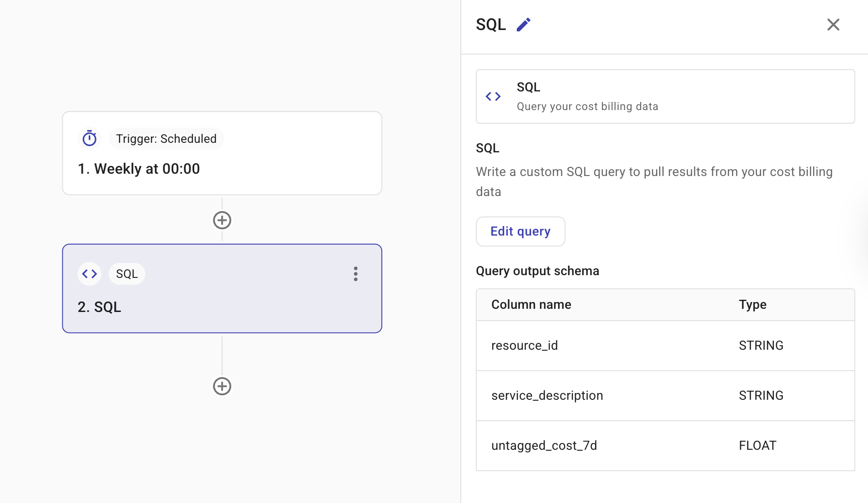The image size is (868, 503).
Task: Add a new step after the SQL node
Action: pyautogui.click(x=222, y=386)
